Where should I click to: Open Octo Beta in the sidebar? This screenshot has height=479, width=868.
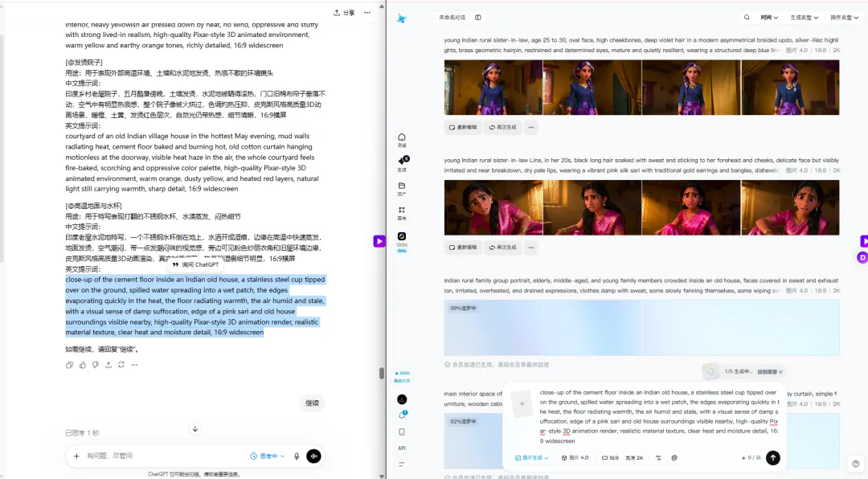[402, 242]
